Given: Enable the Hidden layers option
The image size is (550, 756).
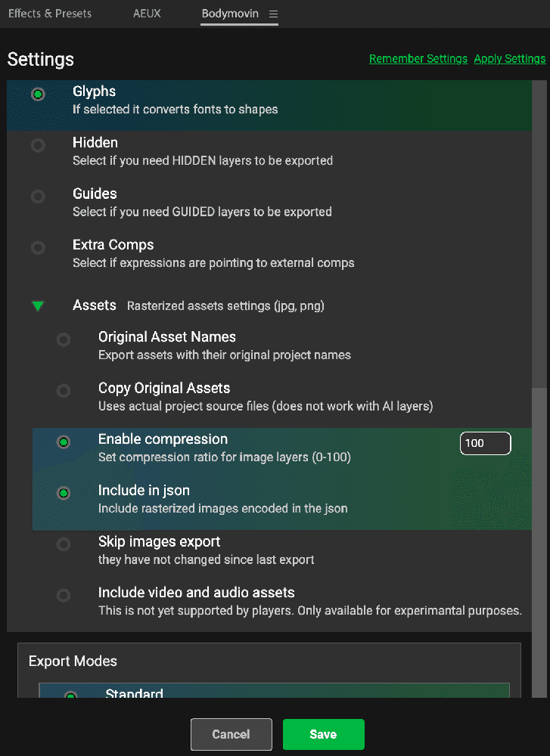Looking at the screenshot, I should [38, 146].
